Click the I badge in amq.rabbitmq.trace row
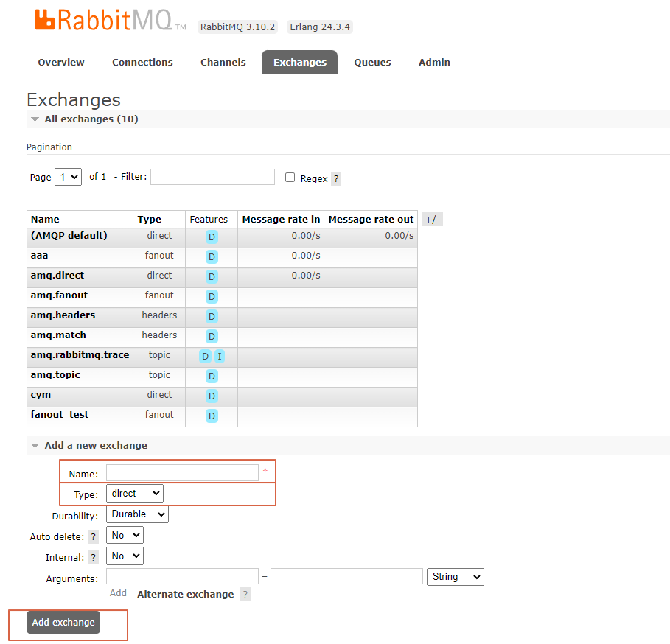This screenshot has height=644, width=670. [x=219, y=356]
